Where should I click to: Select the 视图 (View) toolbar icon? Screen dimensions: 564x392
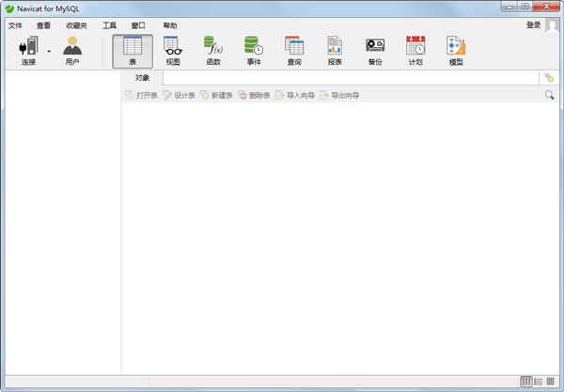(172, 51)
